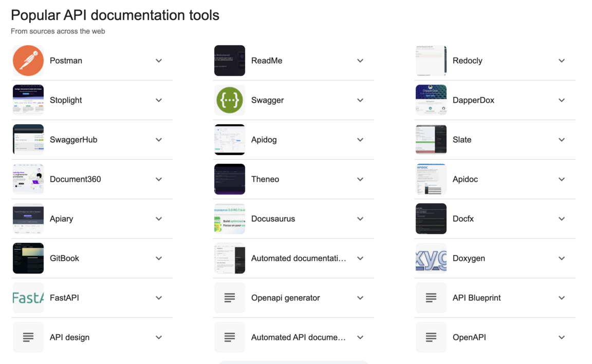Click the API design label
Viewport: 592px width, 364px height.
pos(70,337)
